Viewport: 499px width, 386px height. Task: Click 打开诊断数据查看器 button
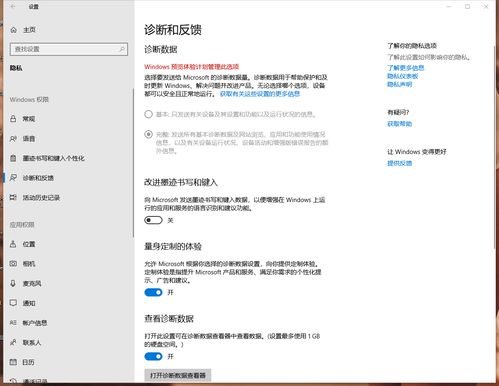[x=178, y=375]
